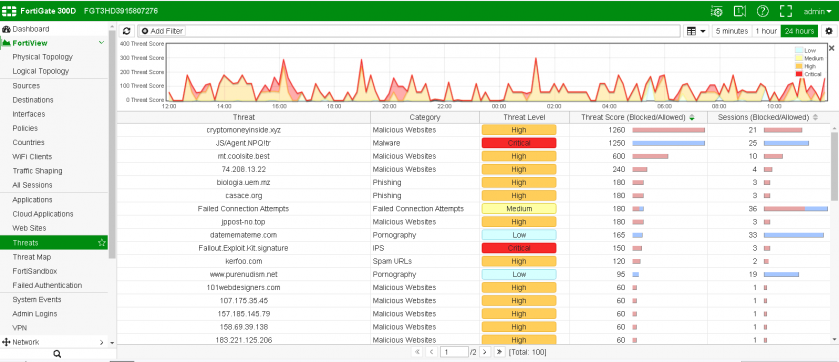This screenshot has height=362, width=839.
Task: Select Fallout.Exploit.Kit.signature threat row
Action: (473, 248)
